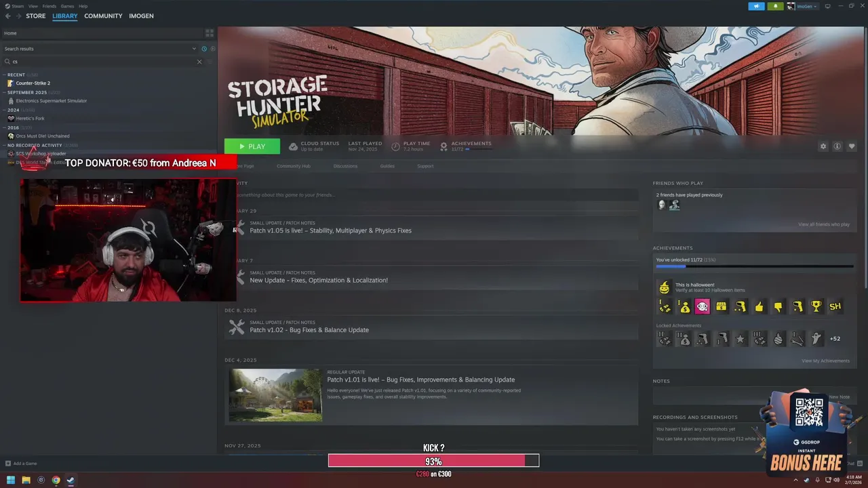Open the Support tab

click(425, 166)
